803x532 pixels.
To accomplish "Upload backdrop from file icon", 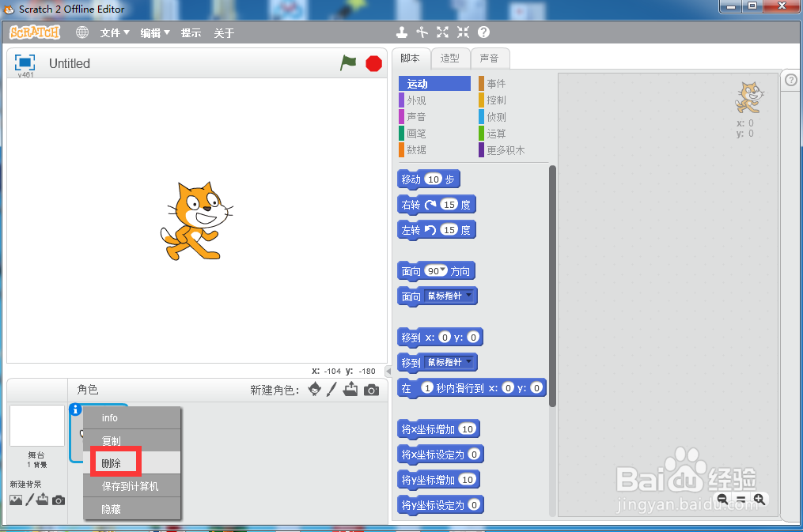I will pyautogui.click(x=43, y=500).
